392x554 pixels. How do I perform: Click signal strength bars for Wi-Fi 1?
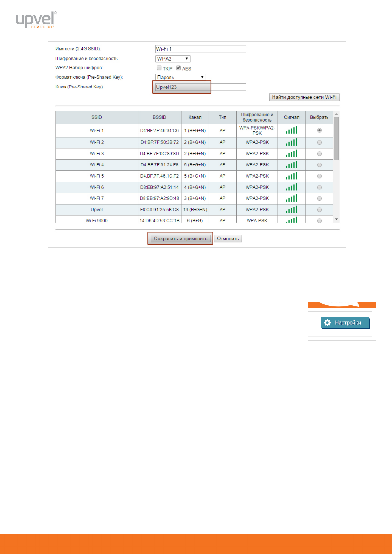coord(291,130)
